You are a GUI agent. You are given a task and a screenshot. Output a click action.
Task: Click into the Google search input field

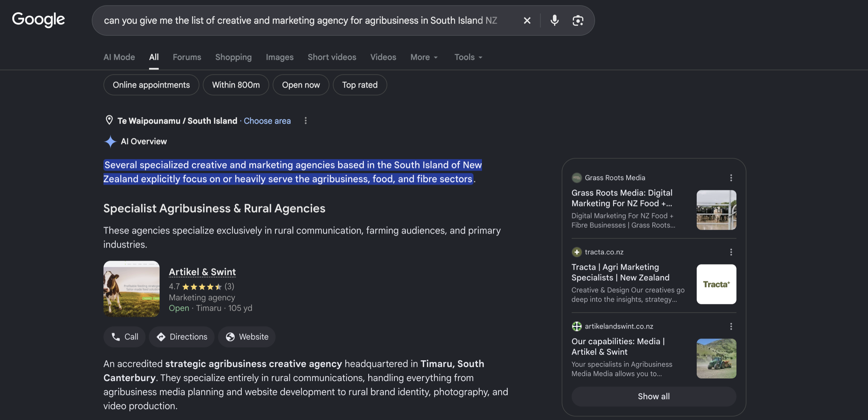[x=301, y=21]
